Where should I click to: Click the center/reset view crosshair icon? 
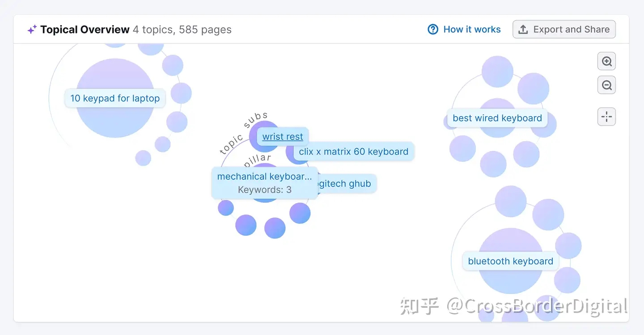tap(606, 117)
